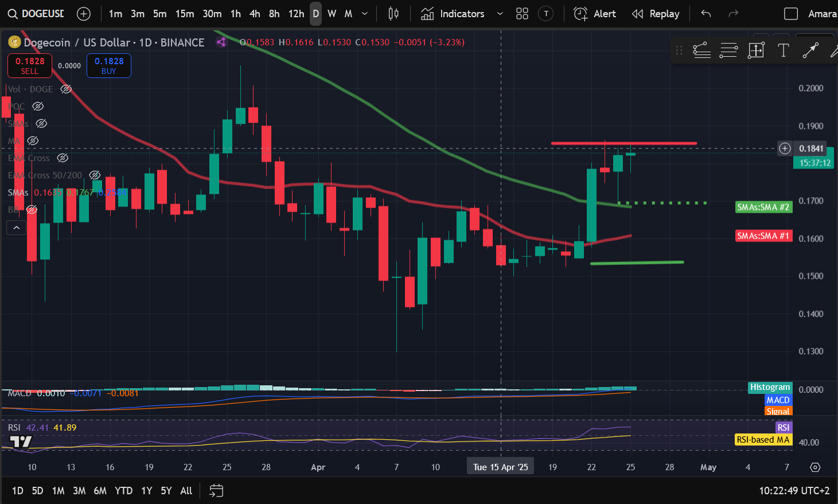Open chart settings gear on time axis
The image size is (838, 504).
click(815, 467)
